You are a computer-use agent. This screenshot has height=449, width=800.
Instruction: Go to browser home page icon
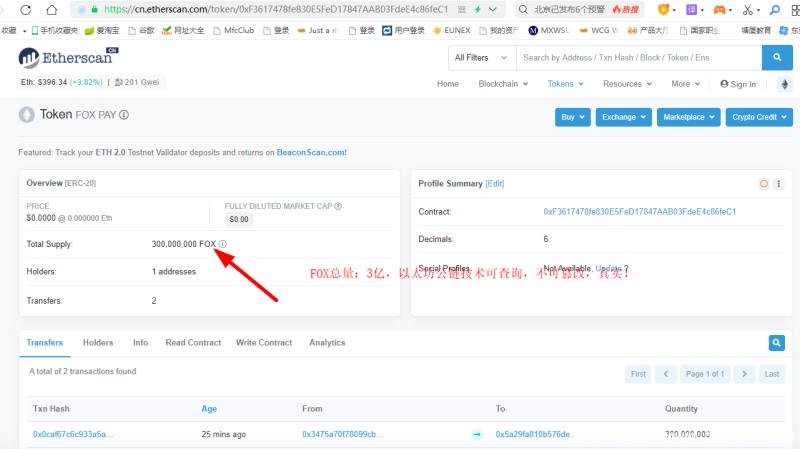(x=52, y=10)
